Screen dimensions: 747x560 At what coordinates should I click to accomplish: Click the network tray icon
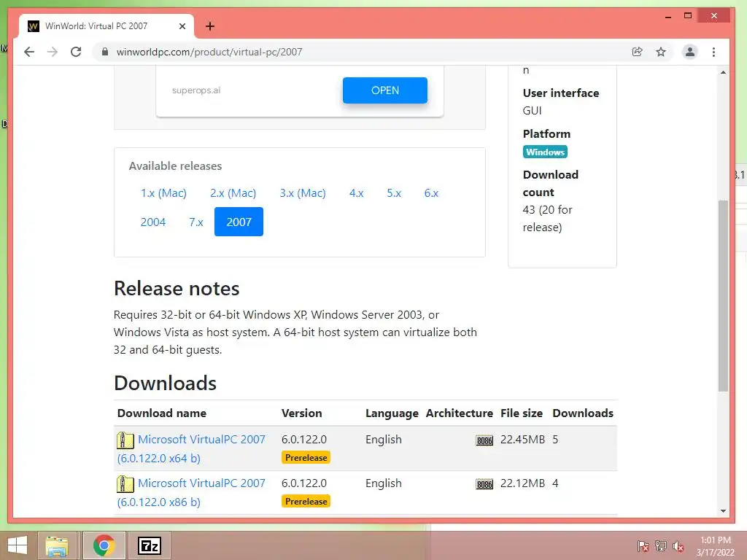[x=661, y=546]
